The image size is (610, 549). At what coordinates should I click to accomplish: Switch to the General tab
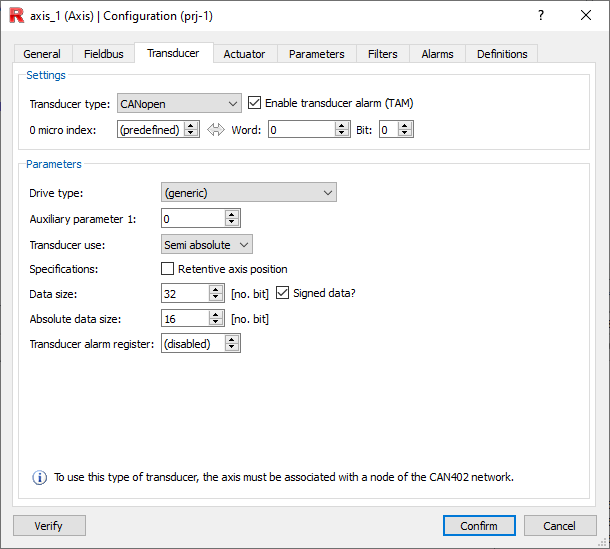(x=42, y=54)
